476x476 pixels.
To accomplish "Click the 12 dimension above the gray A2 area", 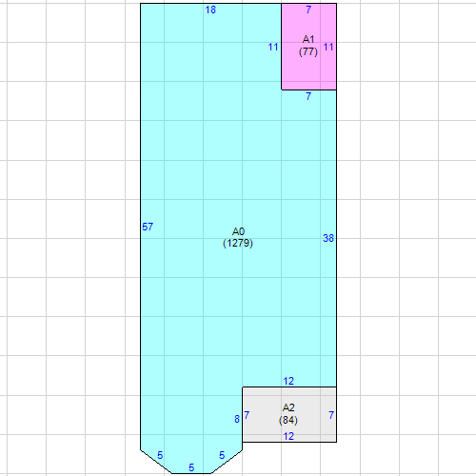I will 288,381.
